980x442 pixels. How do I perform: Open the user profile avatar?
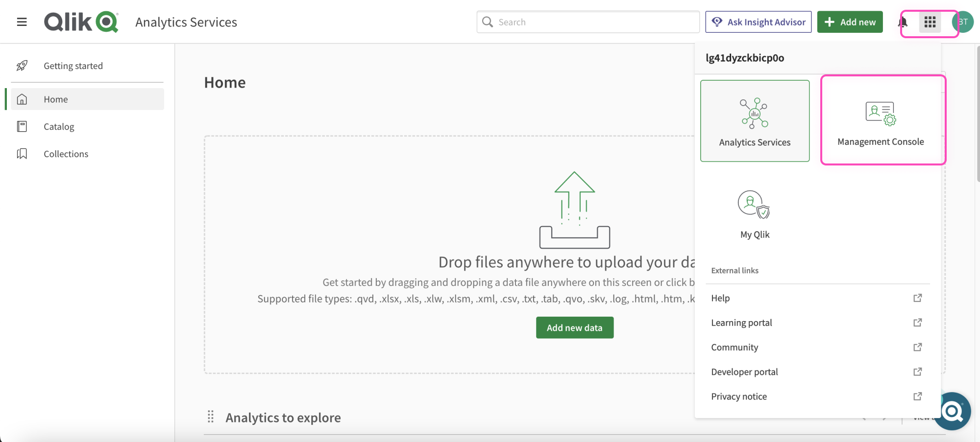(x=963, y=22)
